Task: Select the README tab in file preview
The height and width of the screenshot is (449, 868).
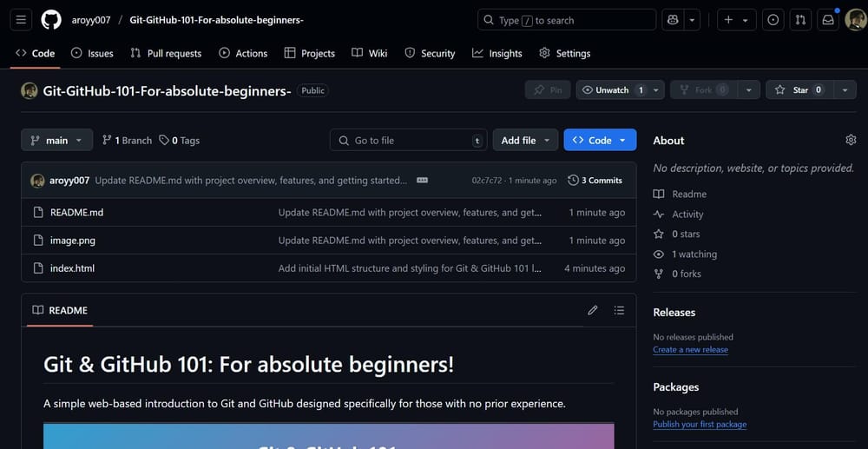Action: coord(60,311)
